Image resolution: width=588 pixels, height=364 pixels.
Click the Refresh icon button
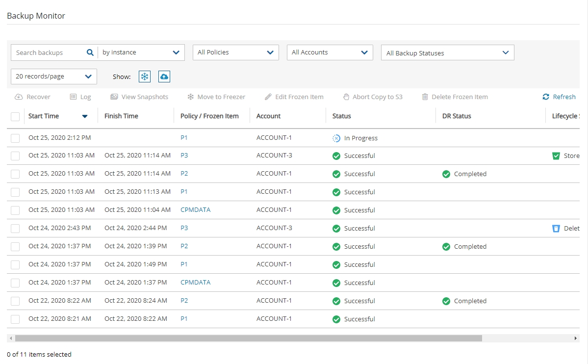tap(546, 97)
